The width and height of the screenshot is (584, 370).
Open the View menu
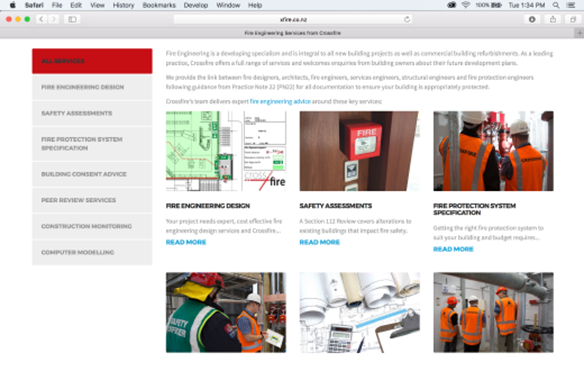pyautogui.click(x=97, y=5)
